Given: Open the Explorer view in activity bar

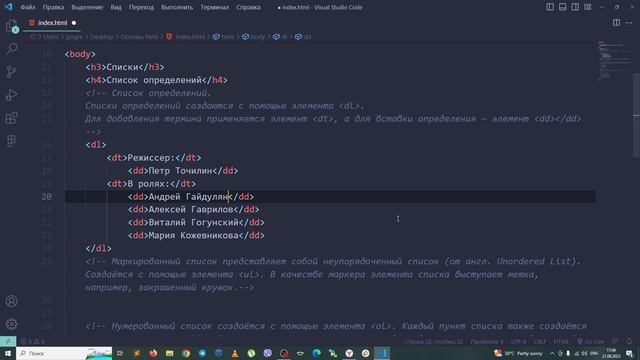Looking at the screenshot, I should tap(11, 26).
